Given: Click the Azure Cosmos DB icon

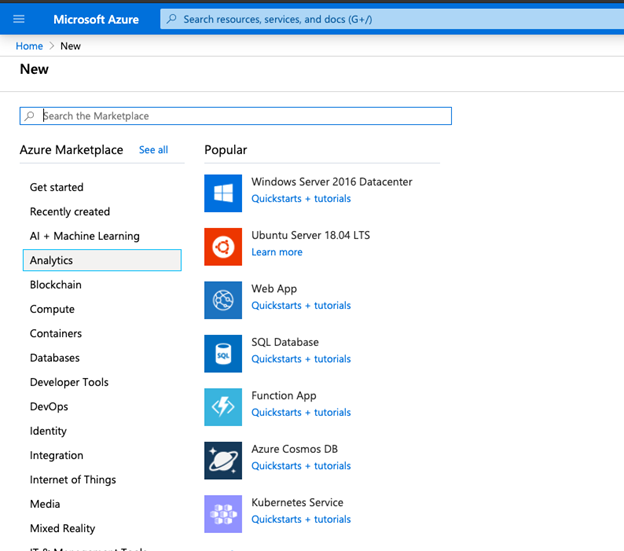Looking at the screenshot, I should (x=223, y=460).
